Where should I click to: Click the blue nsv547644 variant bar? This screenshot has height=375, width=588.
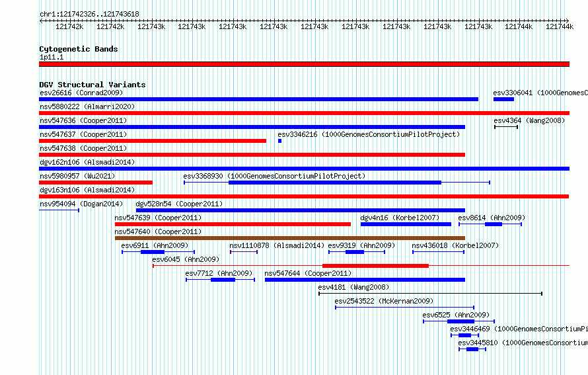pyautogui.click(x=365, y=280)
